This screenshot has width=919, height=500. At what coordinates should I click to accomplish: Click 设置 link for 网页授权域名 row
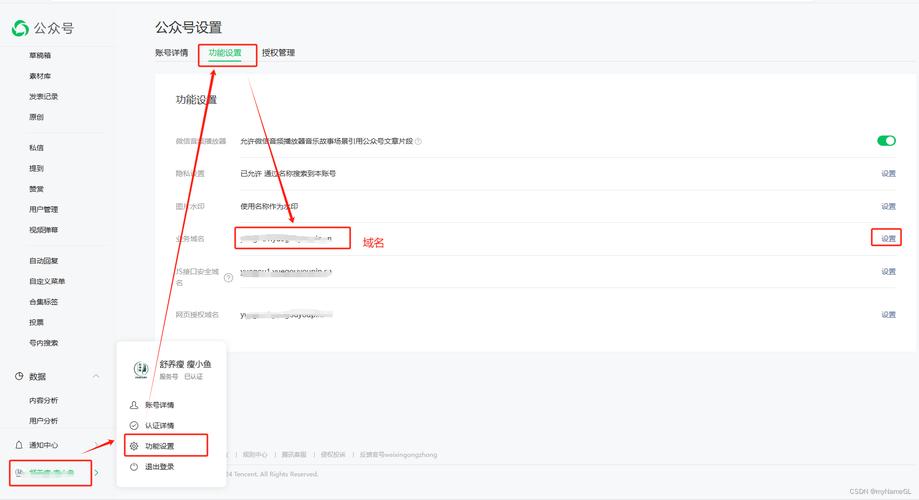click(889, 315)
